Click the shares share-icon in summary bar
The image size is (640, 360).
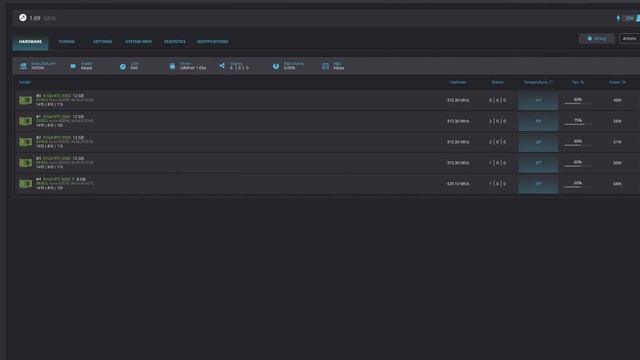point(222,66)
